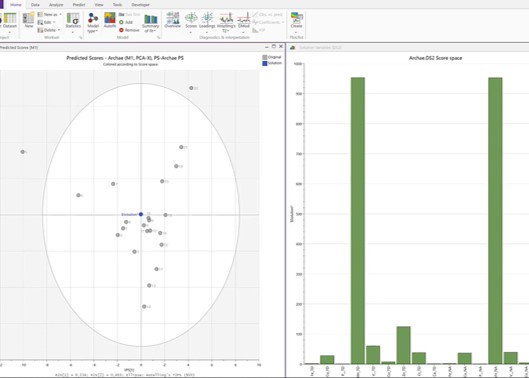Image resolution: width=529 pixels, height=378 pixels.
Task: Open the DModX plot
Action: [x=244, y=20]
